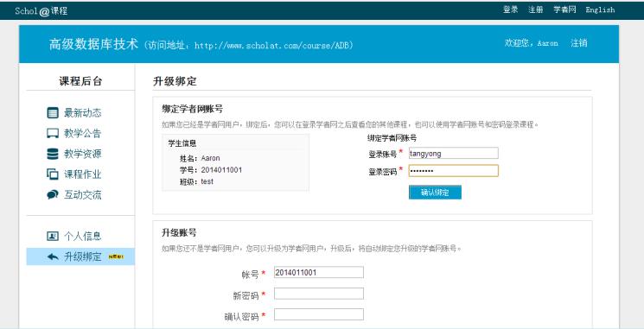Select 升级绑定 in the sidebar
The image size is (644, 329).
(80, 256)
